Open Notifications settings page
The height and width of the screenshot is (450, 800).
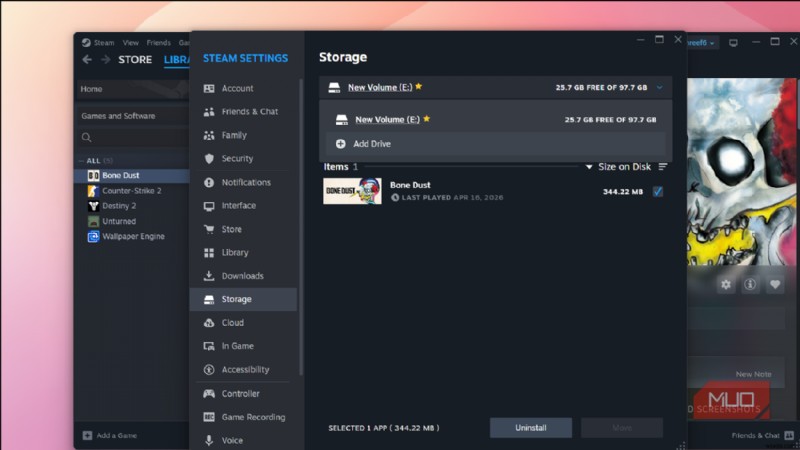245,182
